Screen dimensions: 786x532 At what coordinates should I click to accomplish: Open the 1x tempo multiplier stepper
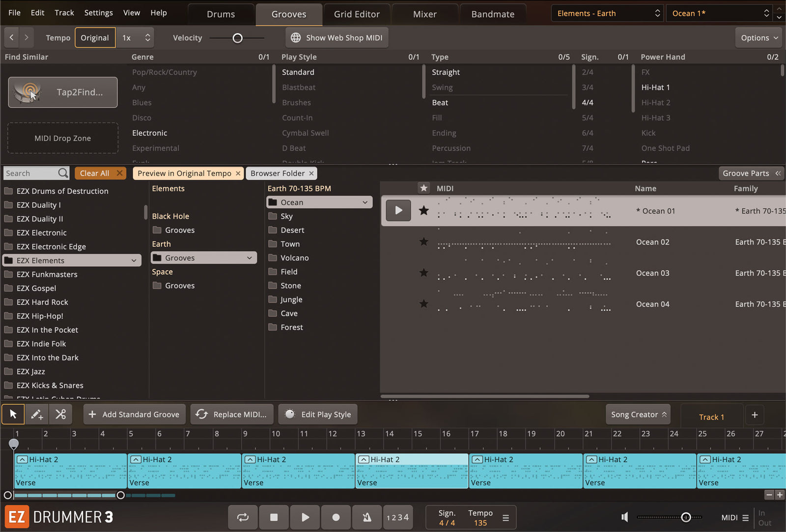point(135,38)
